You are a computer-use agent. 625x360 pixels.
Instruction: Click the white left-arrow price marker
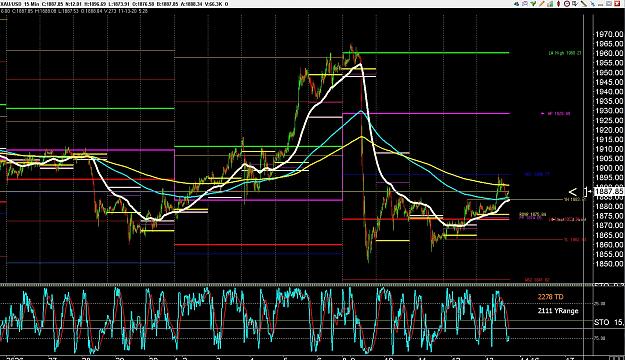(x=572, y=192)
